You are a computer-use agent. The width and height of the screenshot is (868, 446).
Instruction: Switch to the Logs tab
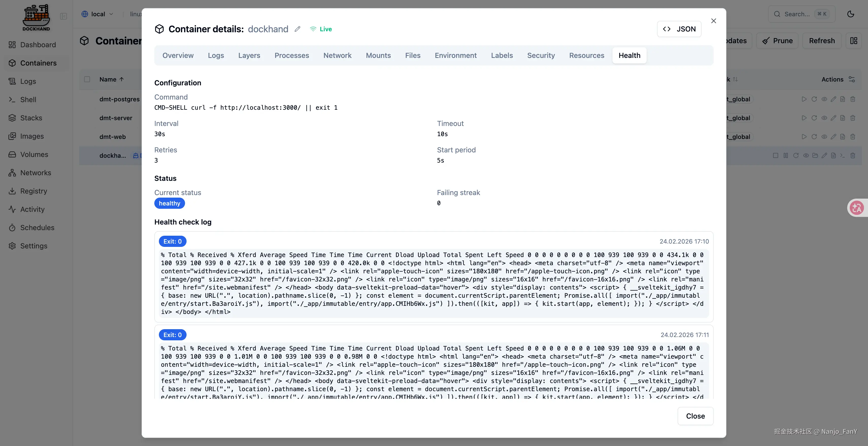point(216,55)
